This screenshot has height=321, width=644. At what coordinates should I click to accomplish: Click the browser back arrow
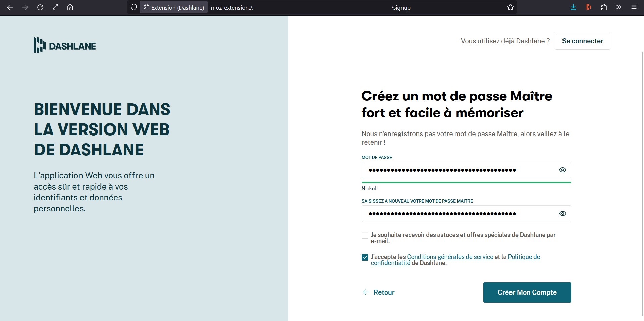click(10, 7)
